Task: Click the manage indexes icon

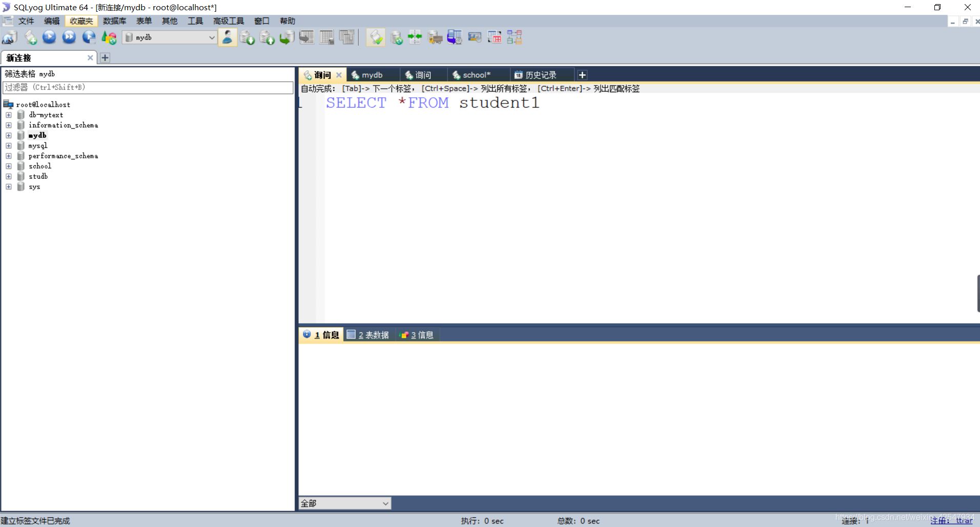Action: [346, 37]
